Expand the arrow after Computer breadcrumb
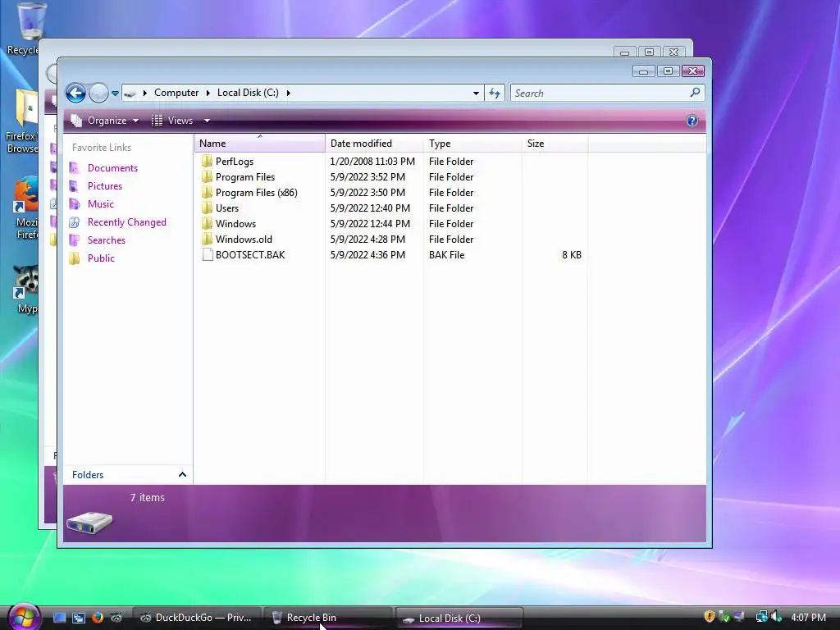Viewport: 840px width, 630px height. pyautogui.click(x=208, y=93)
